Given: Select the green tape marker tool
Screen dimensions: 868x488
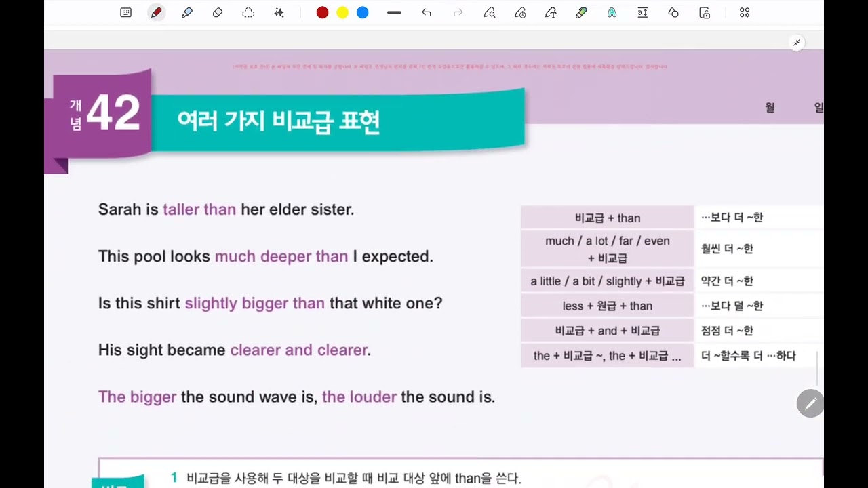Looking at the screenshot, I should click(581, 12).
